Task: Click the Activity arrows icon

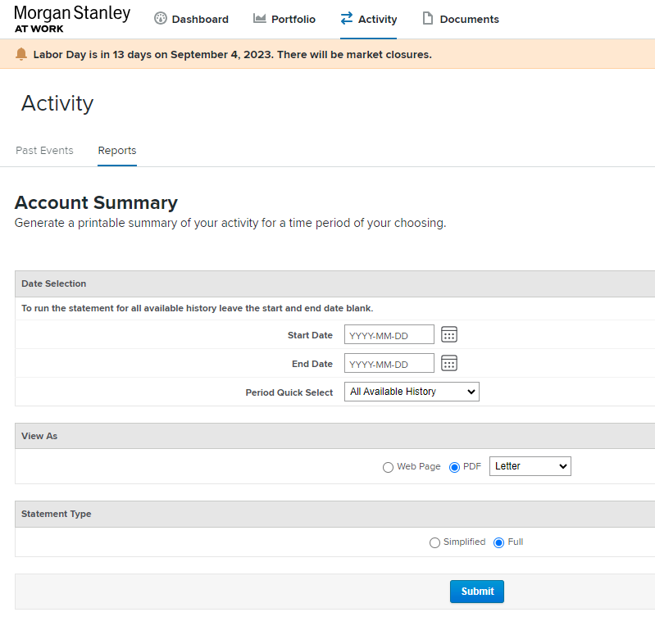Action: tap(347, 19)
